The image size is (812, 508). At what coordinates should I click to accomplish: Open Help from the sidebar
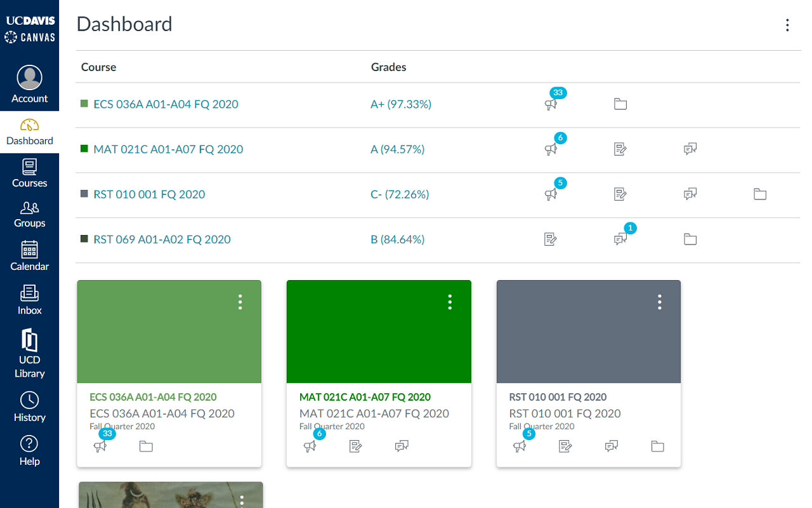tap(29, 450)
